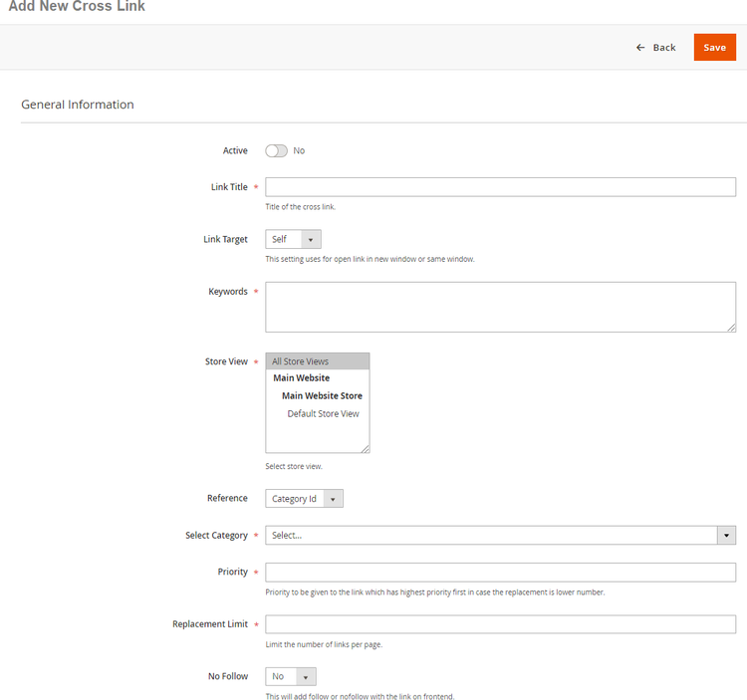Click the Link Title input field
This screenshot has height=700, width=747.
pos(500,187)
